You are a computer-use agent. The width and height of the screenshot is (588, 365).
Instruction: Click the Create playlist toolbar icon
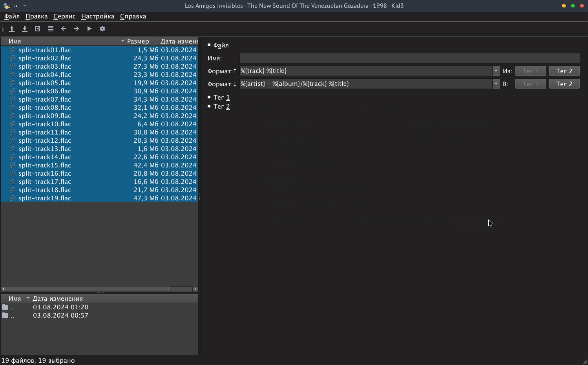click(x=51, y=29)
